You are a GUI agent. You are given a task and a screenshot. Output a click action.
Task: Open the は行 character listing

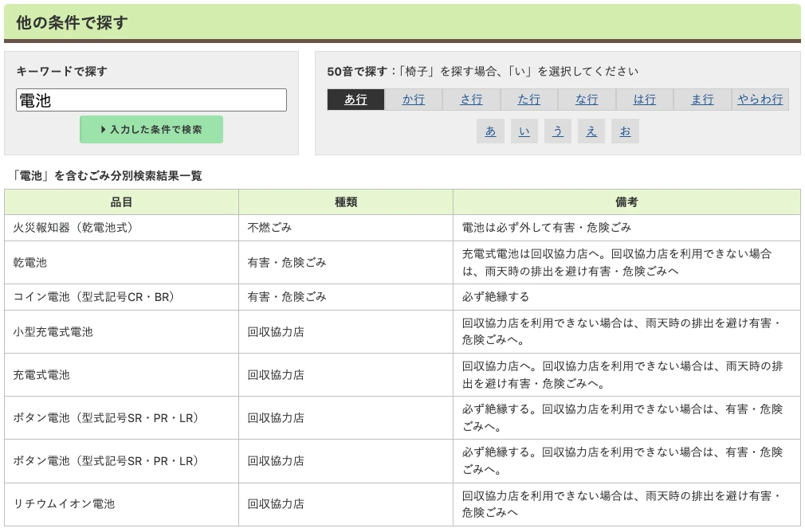(x=645, y=100)
